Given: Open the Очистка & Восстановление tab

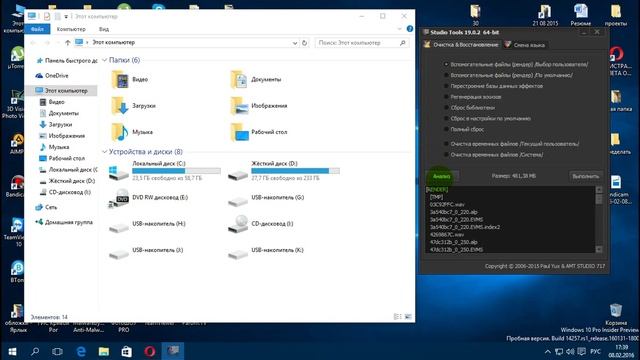Looking at the screenshot, I should pos(462,45).
